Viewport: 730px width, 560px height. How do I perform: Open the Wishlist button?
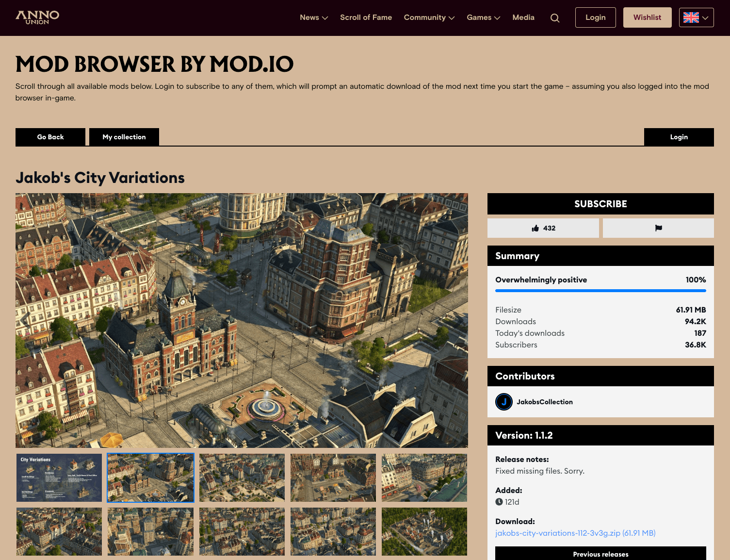[x=647, y=17]
